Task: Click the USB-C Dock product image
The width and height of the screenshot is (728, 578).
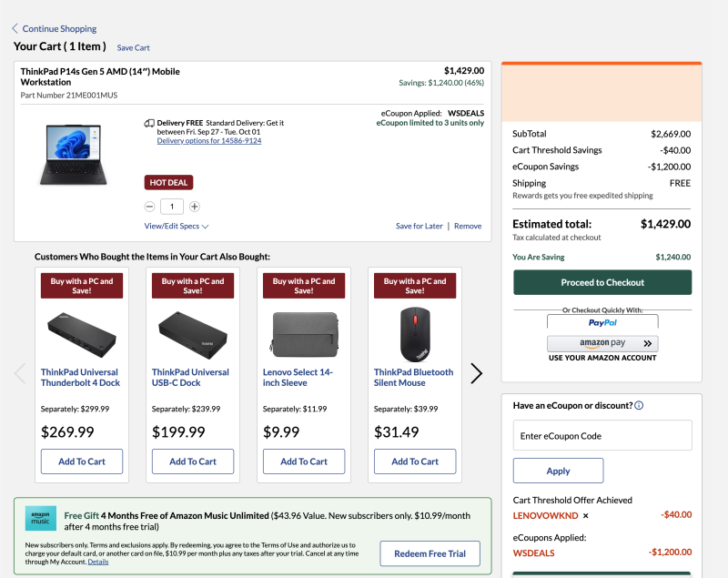Action: [193, 334]
